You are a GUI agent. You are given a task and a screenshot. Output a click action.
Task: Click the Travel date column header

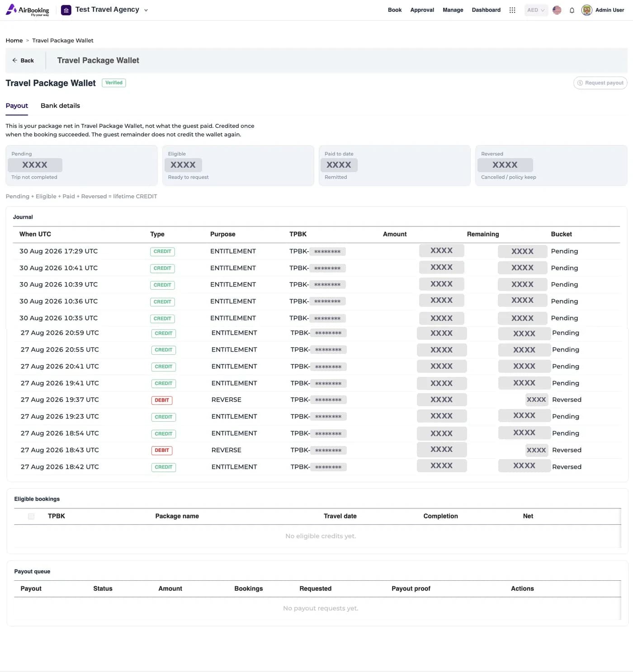pos(340,516)
